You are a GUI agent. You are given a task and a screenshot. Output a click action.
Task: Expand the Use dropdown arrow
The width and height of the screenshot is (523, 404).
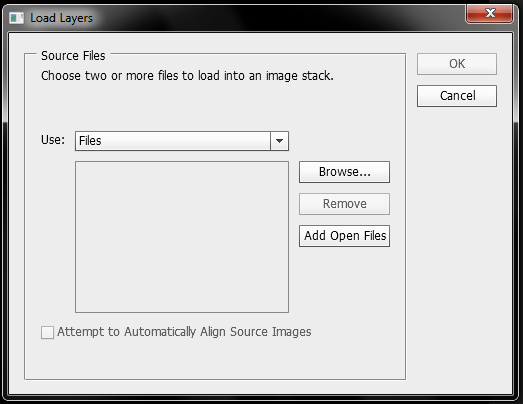280,141
